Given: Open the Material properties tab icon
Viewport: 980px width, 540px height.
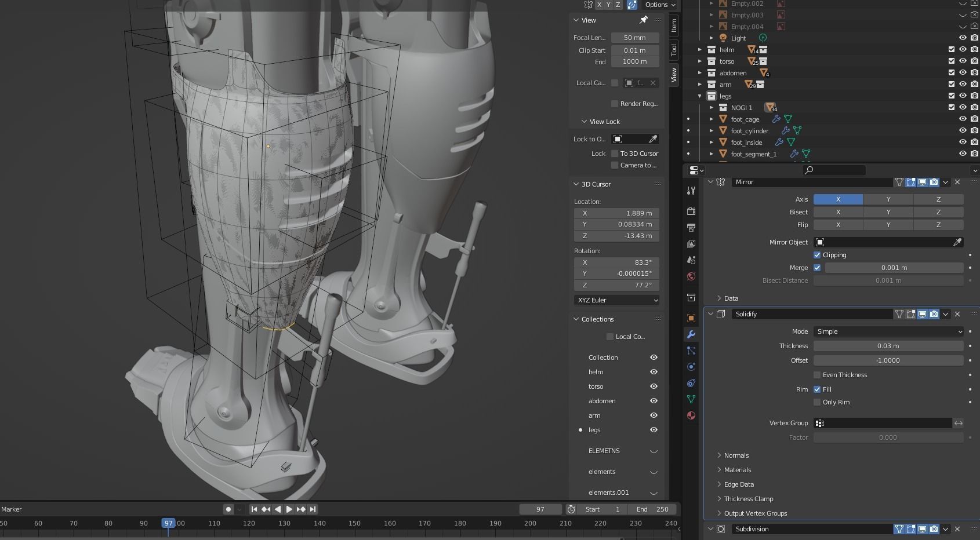Looking at the screenshot, I should tap(691, 415).
